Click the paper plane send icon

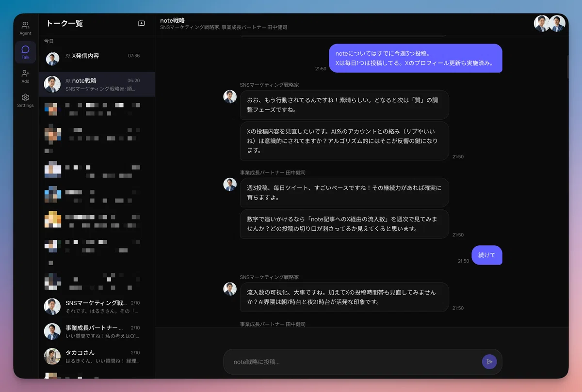(x=489, y=361)
